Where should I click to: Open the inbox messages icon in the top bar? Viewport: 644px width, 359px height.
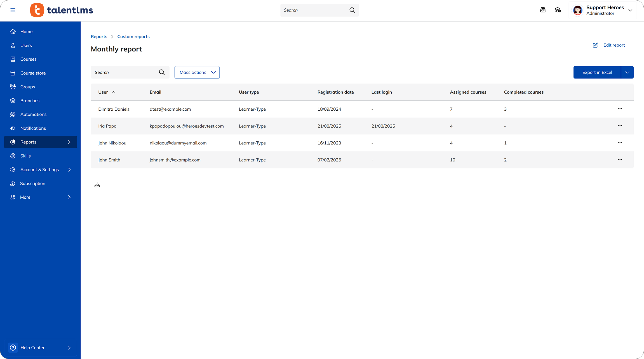point(543,10)
